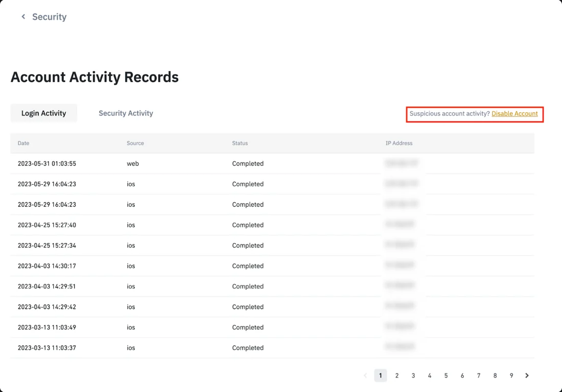Select the Suspicious account activity? text
The image size is (562, 392).
[450, 113]
